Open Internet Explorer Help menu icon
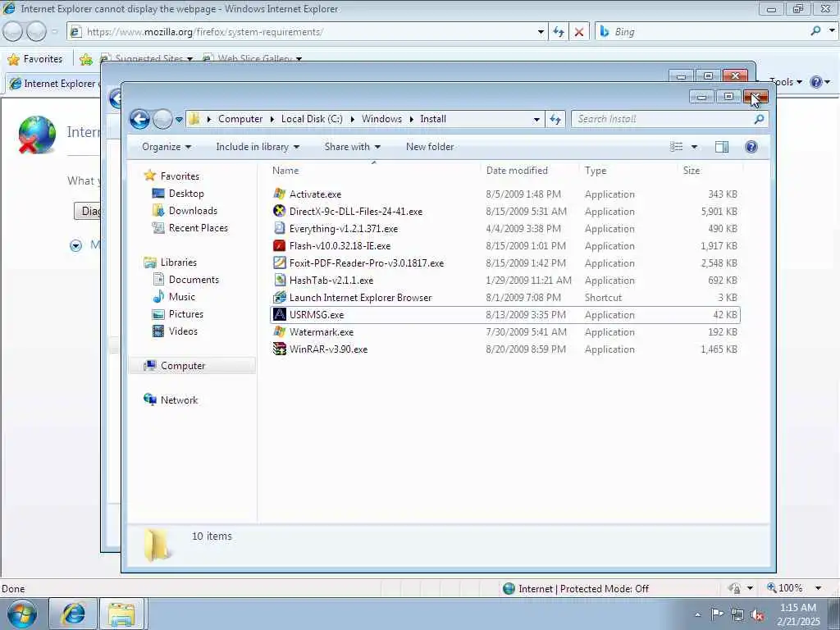Viewport: 840px width, 630px height. click(816, 82)
